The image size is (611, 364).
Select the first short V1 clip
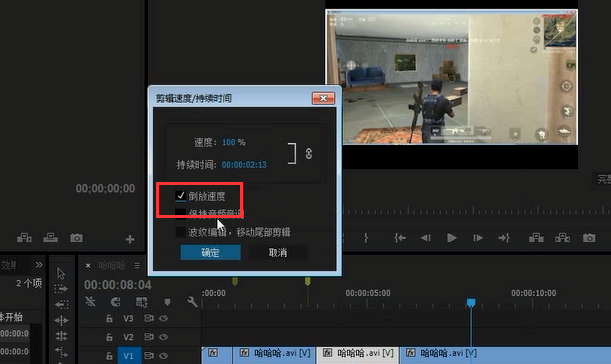point(217,355)
